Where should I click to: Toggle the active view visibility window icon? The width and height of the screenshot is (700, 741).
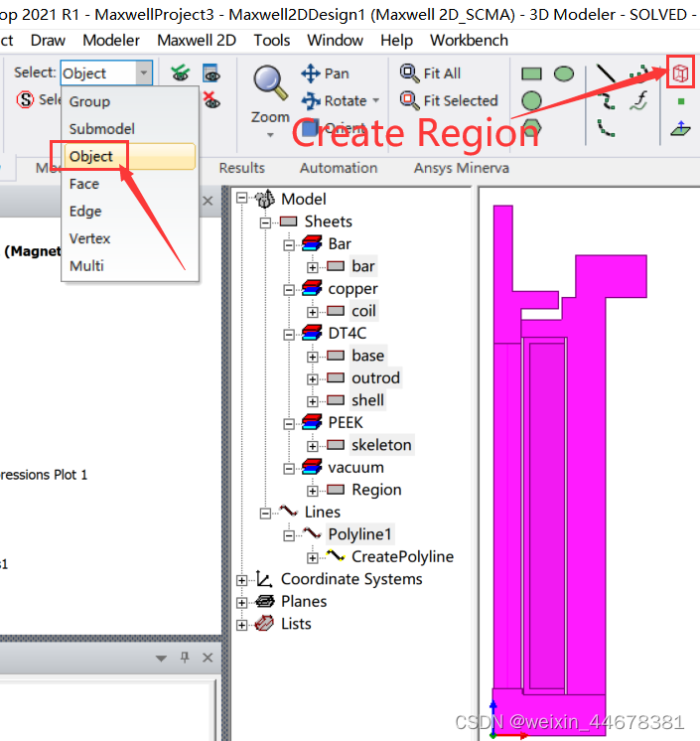coord(211,74)
